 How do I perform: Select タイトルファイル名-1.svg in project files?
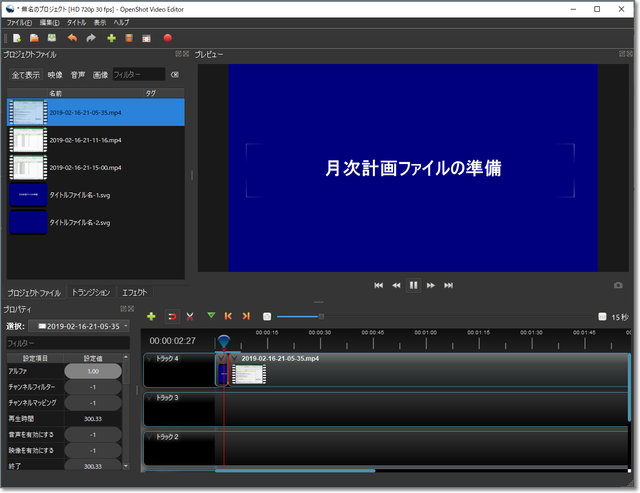pos(80,195)
